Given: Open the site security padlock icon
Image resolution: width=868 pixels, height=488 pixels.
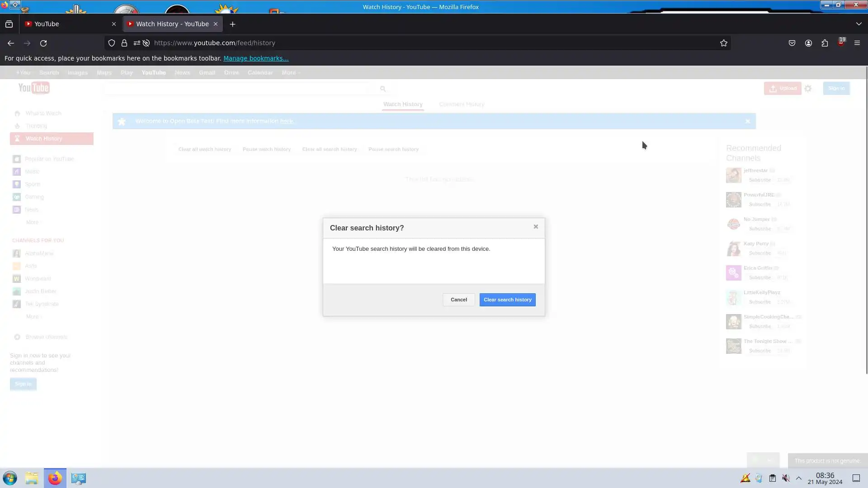Looking at the screenshot, I should 124,43.
